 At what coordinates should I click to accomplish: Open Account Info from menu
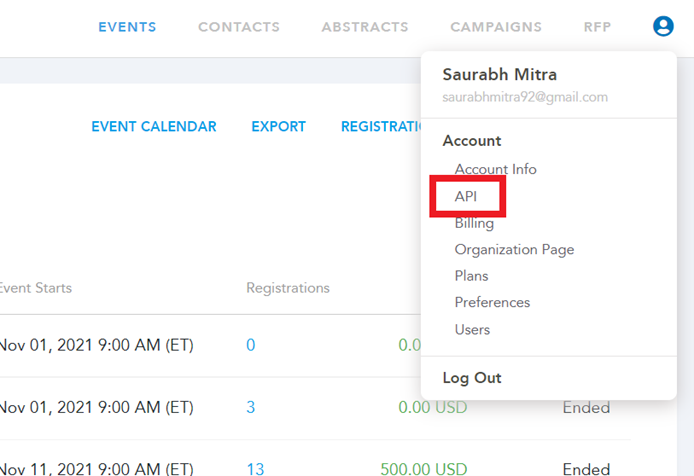click(495, 169)
